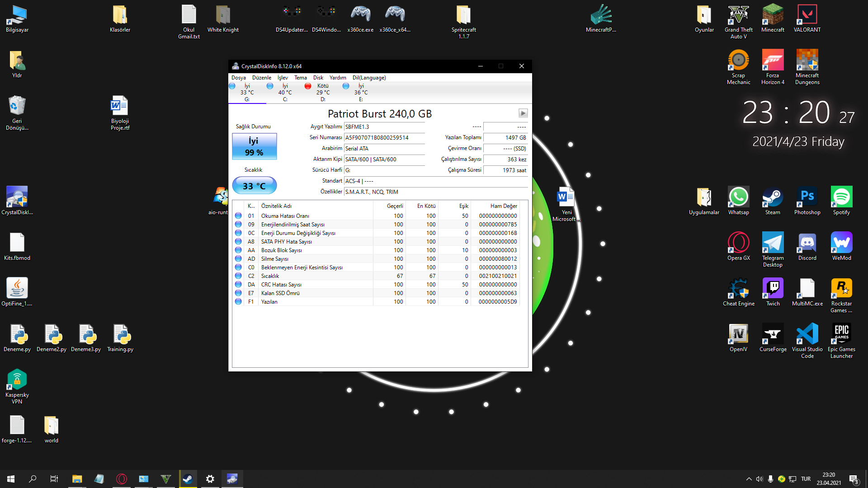The image size is (868, 488).
Task: Launch the Discord shortcut
Action: click(807, 246)
